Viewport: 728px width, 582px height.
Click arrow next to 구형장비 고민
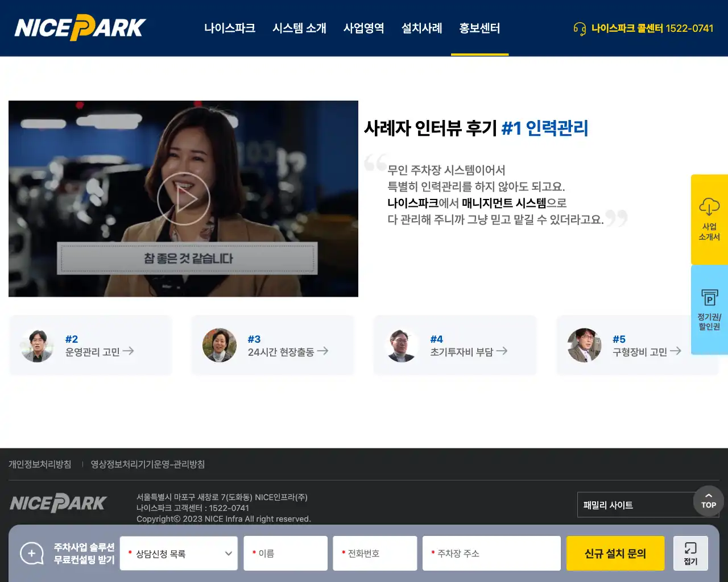coord(676,351)
